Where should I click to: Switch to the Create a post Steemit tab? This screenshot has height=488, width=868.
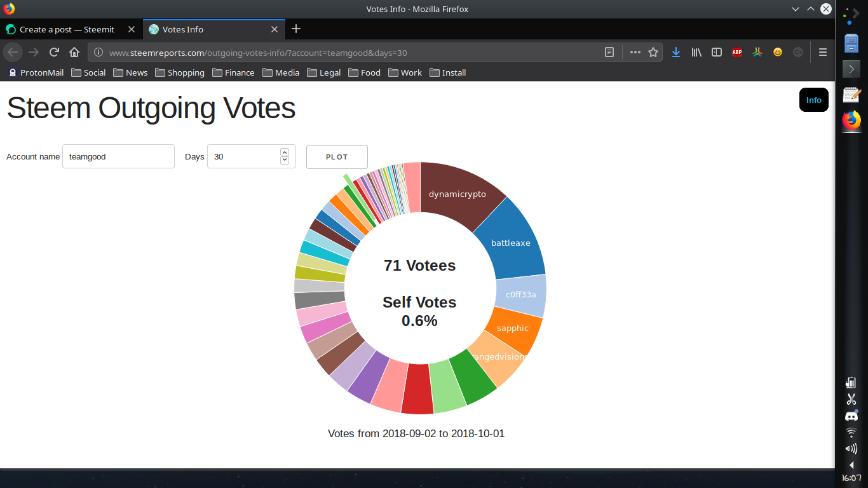tap(67, 29)
